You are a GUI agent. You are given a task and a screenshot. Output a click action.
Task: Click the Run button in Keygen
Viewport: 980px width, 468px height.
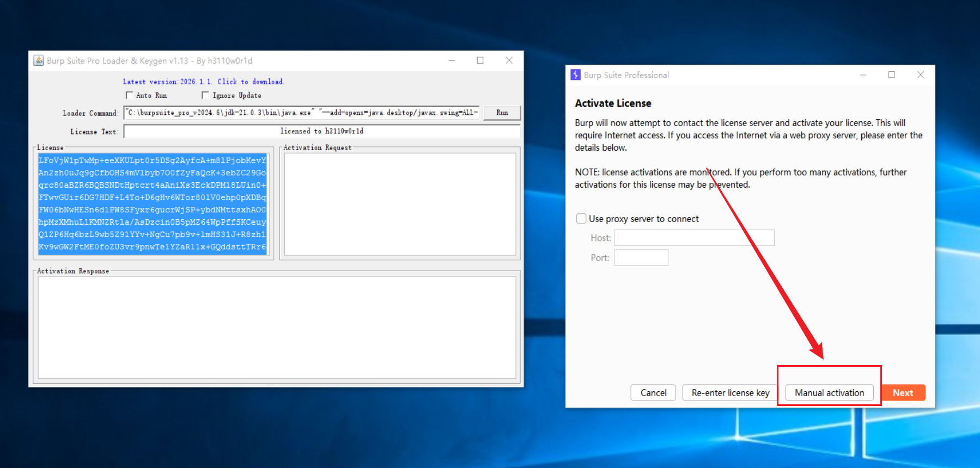pyautogui.click(x=502, y=113)
